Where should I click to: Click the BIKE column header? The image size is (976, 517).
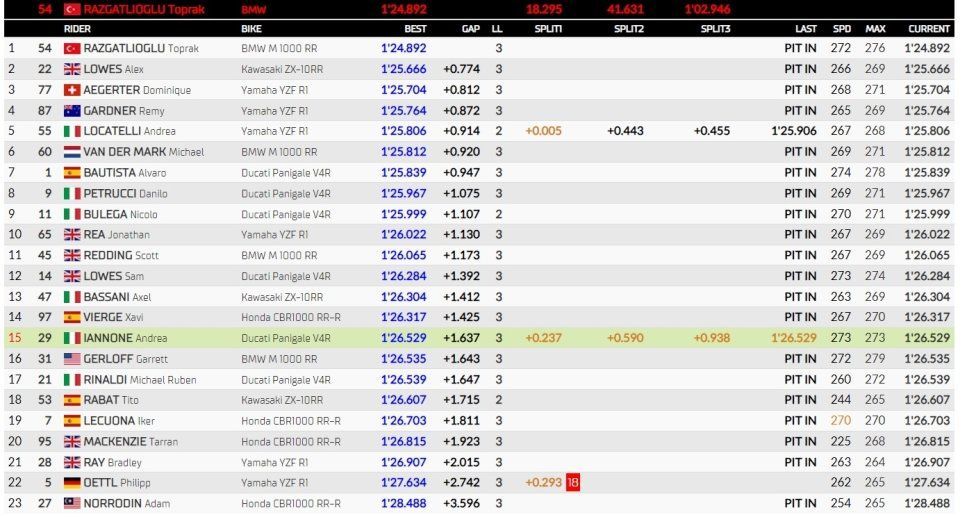251,29
